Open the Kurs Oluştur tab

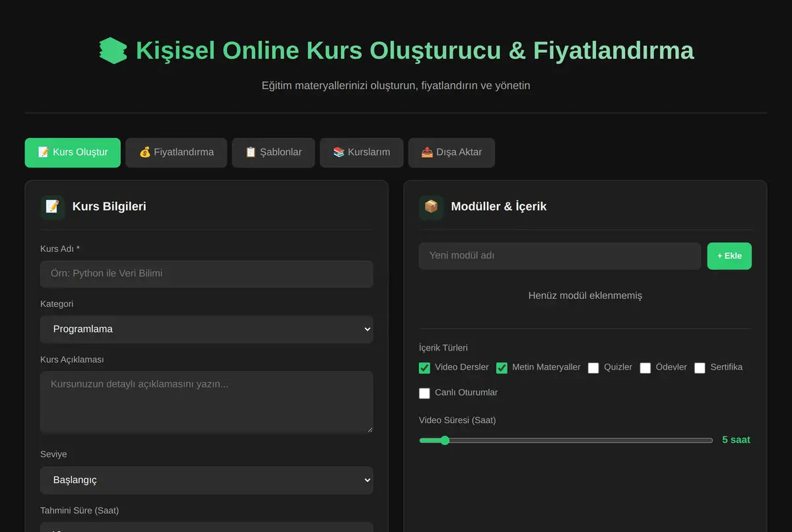tap(73, 152)
